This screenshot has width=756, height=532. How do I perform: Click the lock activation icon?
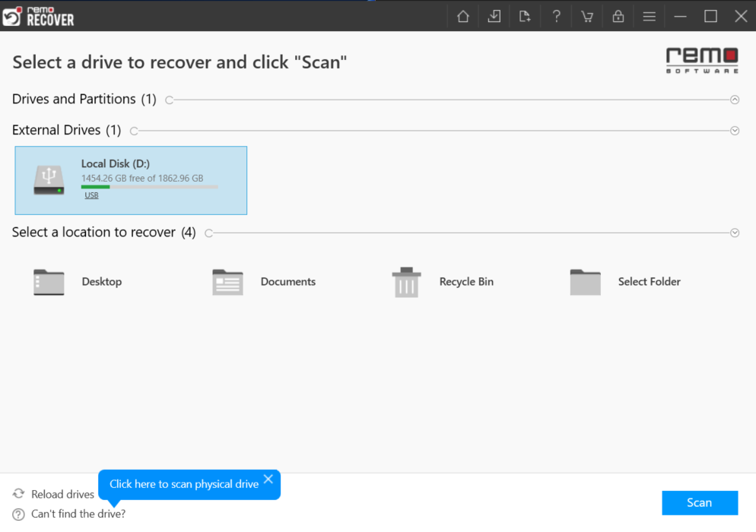(618, 17)
